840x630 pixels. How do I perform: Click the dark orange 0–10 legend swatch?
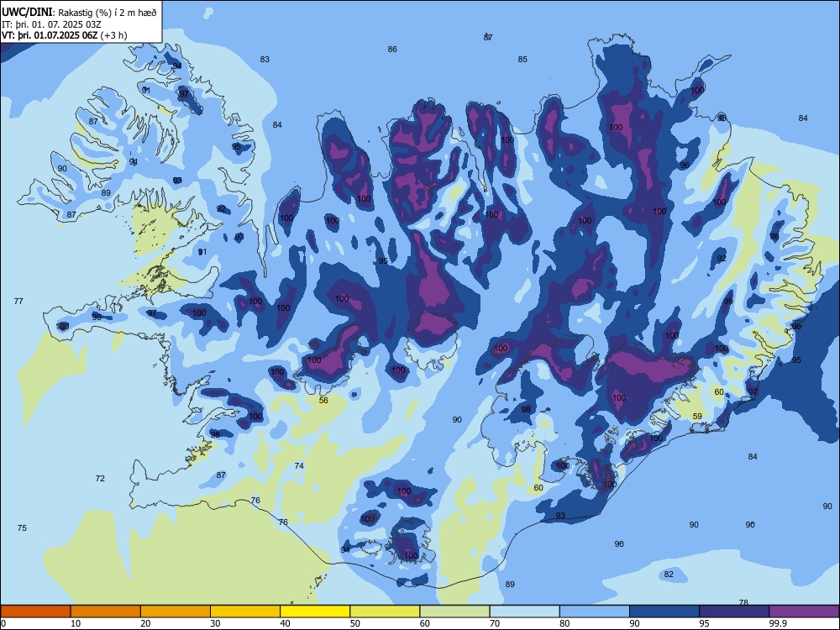(x=35, y=612)
